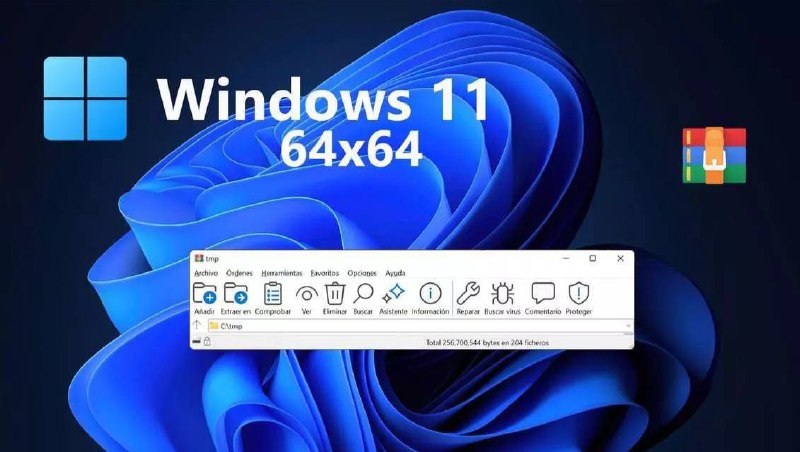Open the Órdenes menu
The height and width of the screenshot is (452, 800).
click(239, 273)
